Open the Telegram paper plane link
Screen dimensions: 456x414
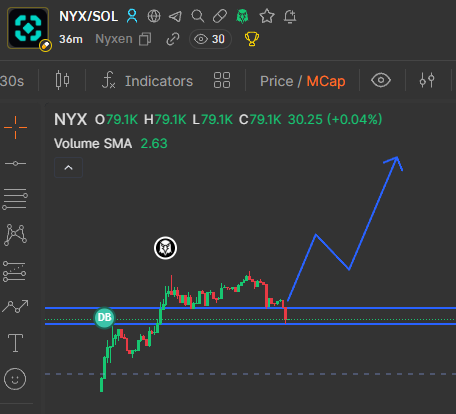(175, 16)
